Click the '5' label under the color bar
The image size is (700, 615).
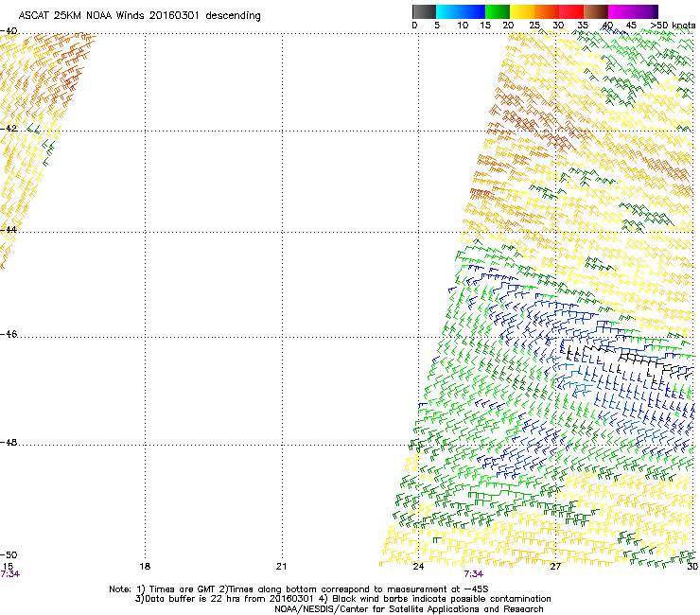coord(437,26)
